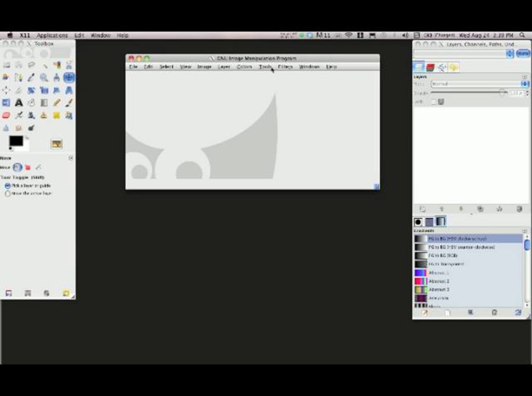This screenshot has width=532, height=396.
Task: Select the Text tool
Action: click(19, 103)
